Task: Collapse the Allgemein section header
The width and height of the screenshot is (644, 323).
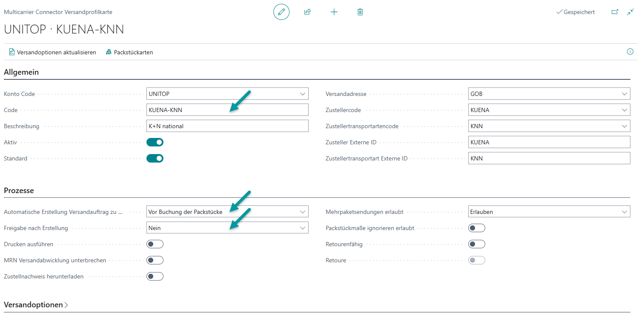Action: [21, 72]
